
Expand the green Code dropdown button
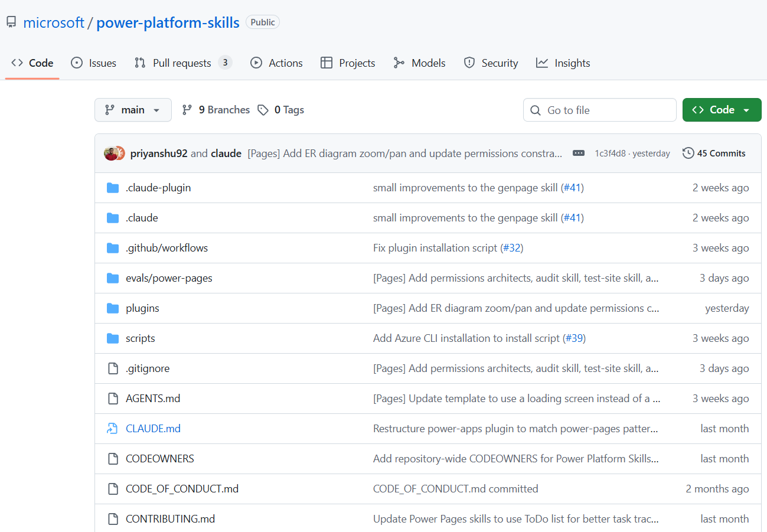pyautogui.click(x=722, y=110)
